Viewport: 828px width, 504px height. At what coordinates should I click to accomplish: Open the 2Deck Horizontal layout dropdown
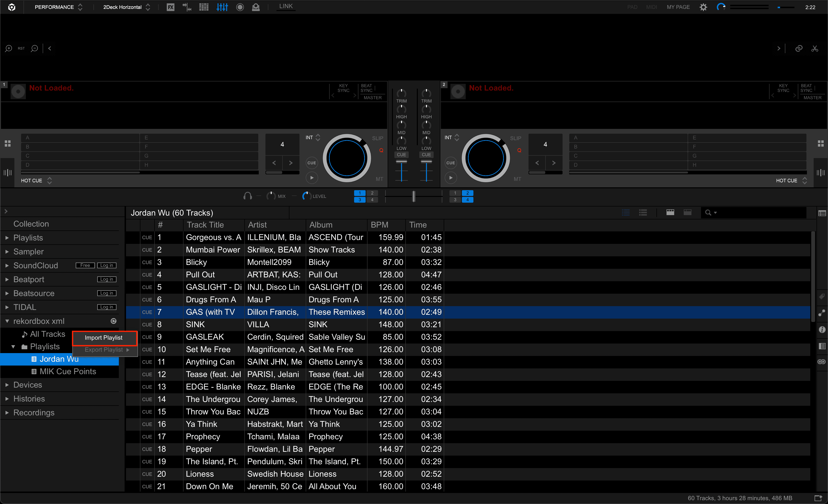(126, 7)
